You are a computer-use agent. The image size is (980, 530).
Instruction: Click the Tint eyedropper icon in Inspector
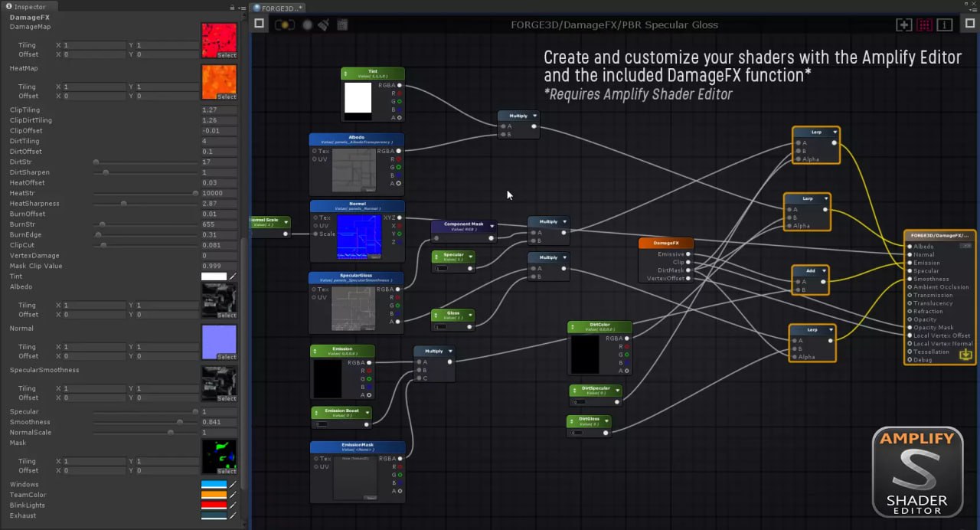click(233, 276)
